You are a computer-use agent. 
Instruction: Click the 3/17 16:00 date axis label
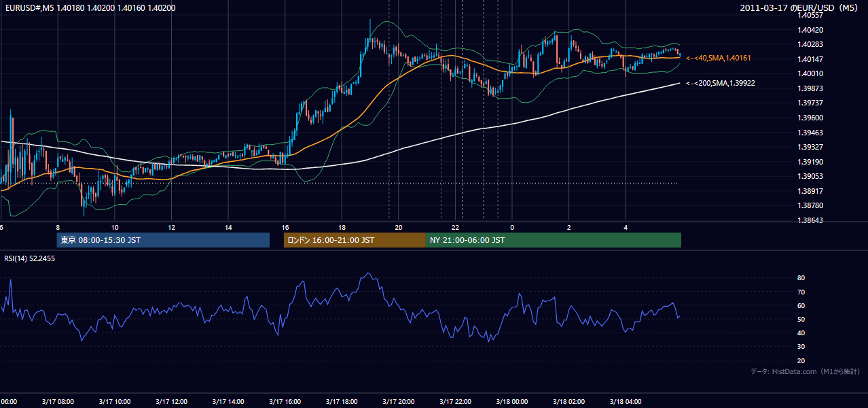[285, 402]
